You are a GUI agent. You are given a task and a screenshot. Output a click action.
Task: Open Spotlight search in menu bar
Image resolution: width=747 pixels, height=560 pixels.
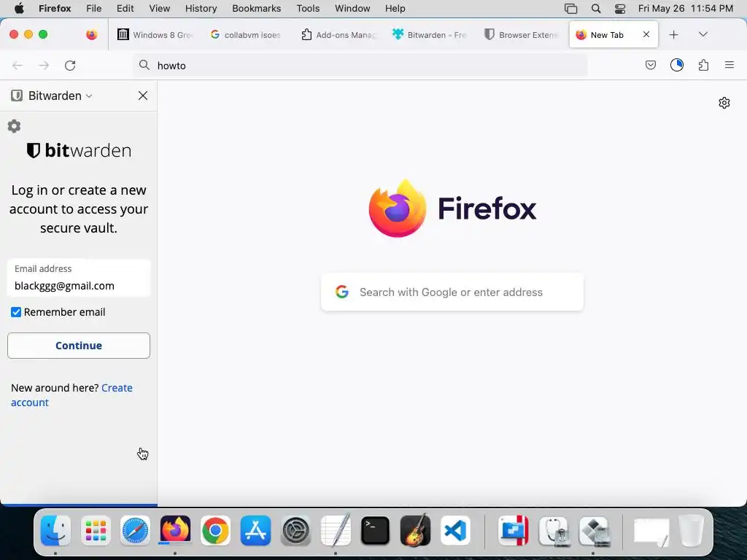596,9
